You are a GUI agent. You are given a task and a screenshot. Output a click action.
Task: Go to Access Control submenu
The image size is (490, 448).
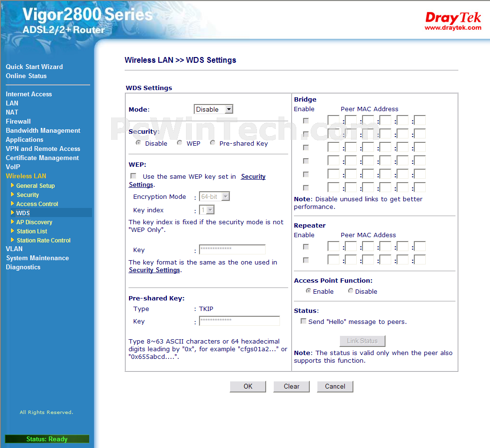coord(37,204)
